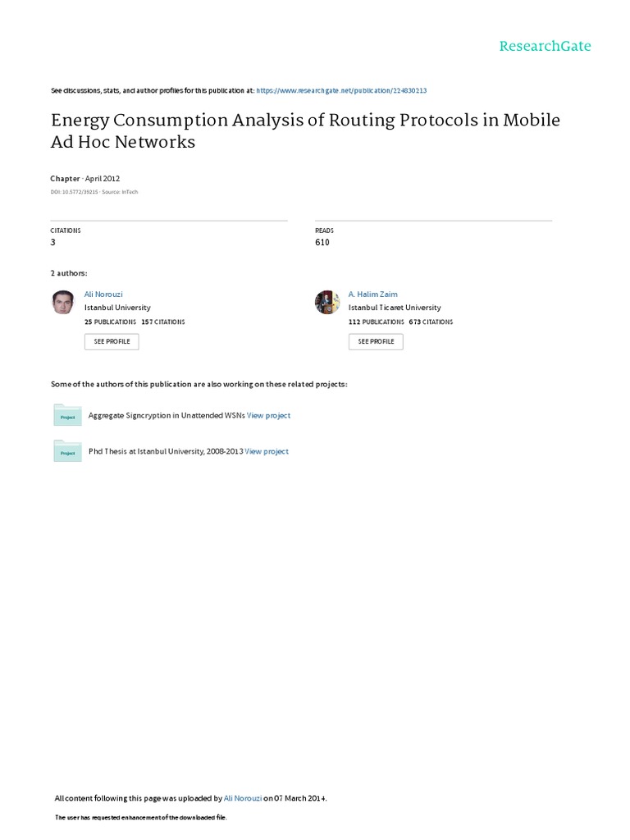Viewport: 630px width, 840px height.
Task: Click the reads count of 610
Action: click(322, 243)
